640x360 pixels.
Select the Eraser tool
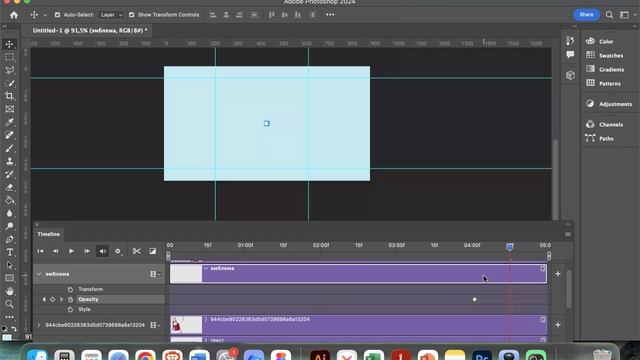(9, 187)
